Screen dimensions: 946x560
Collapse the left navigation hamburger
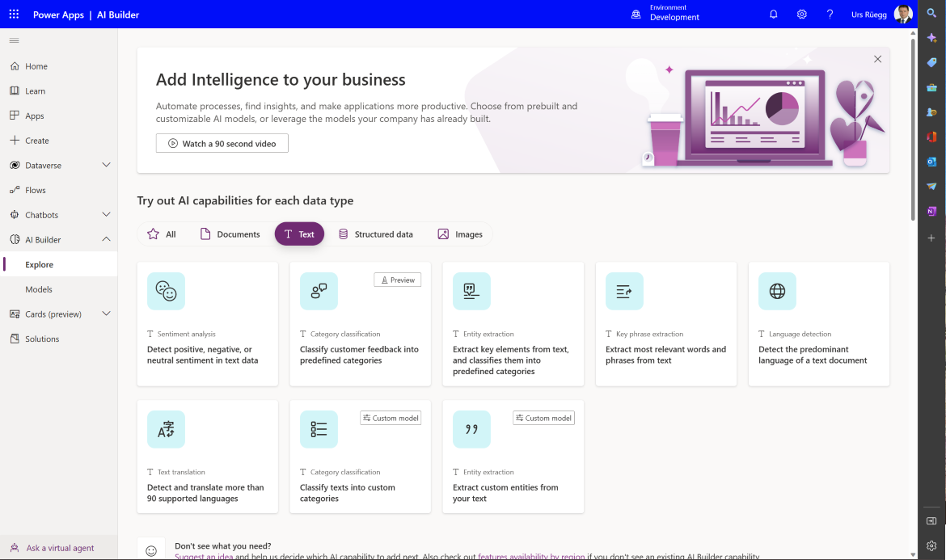click(x=15, y=40)
